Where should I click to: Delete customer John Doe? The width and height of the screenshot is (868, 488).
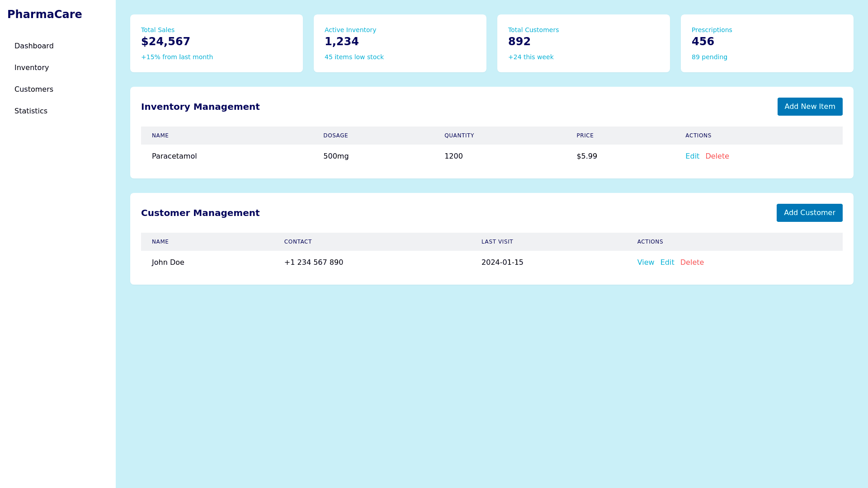692,263
